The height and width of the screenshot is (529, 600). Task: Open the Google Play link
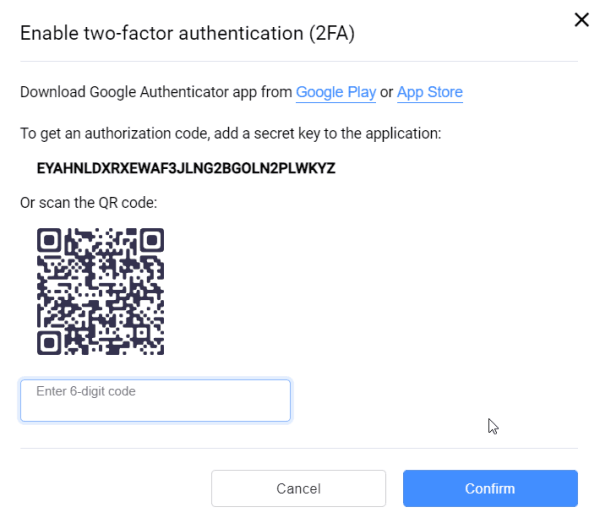pos(336,93)
